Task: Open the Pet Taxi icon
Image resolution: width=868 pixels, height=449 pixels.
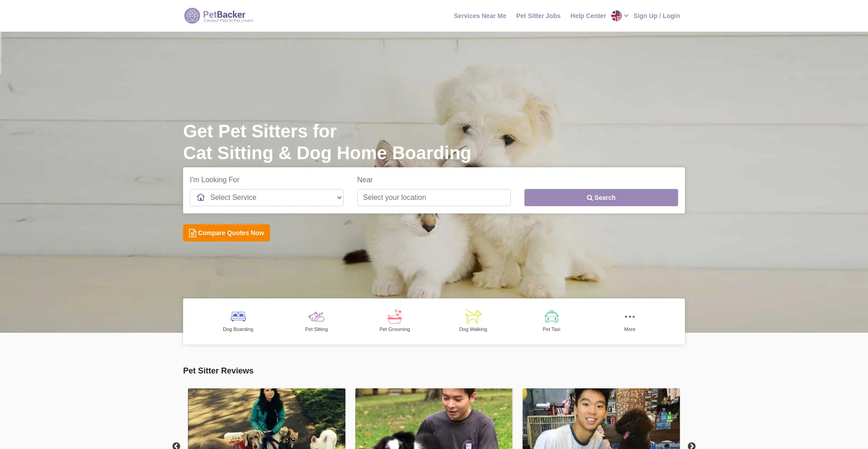Action: pos(552,317)
